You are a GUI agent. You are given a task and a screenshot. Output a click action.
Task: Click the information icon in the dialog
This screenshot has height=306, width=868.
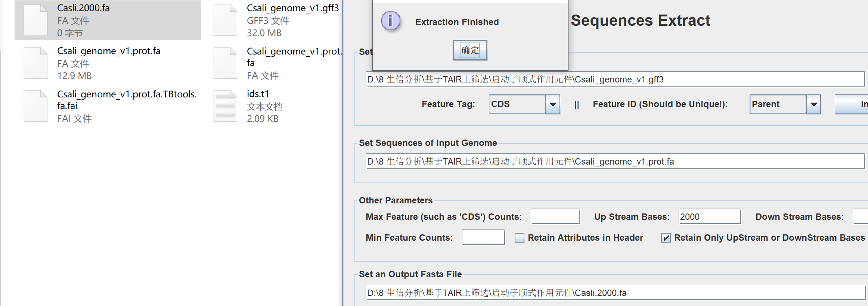click(391, 21)
